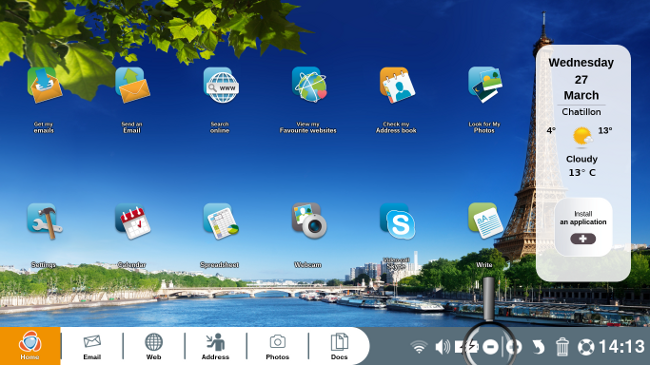Open the Docs tab
This screenshot has height=365, width=650.
339,346
